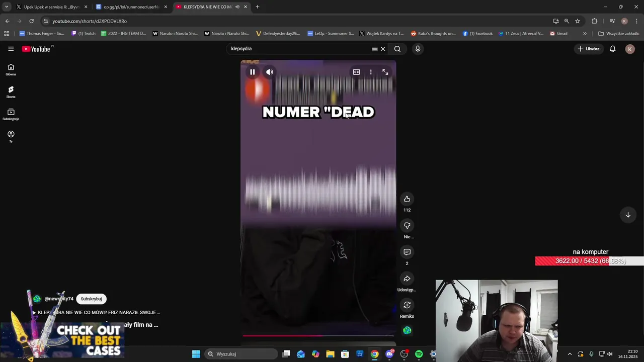This screenshot has width=644, height=362.
Task: Pause the playing Short video
Action: [253, 72]
